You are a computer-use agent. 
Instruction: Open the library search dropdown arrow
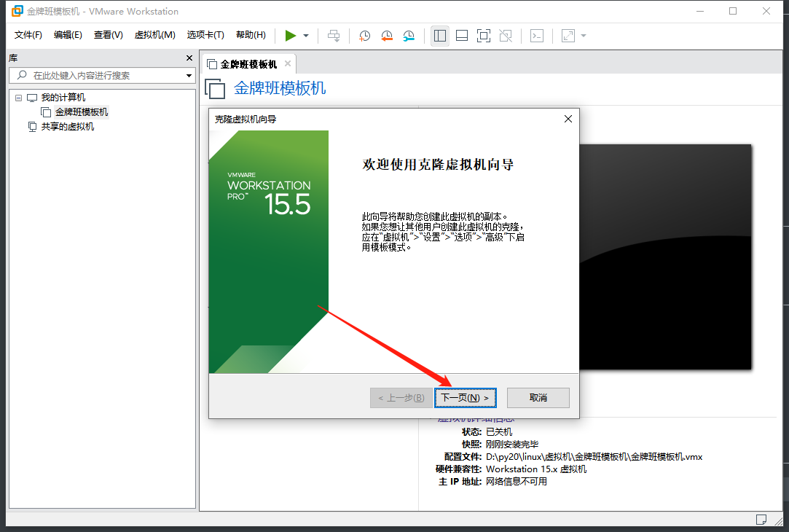tap(189, 76)
